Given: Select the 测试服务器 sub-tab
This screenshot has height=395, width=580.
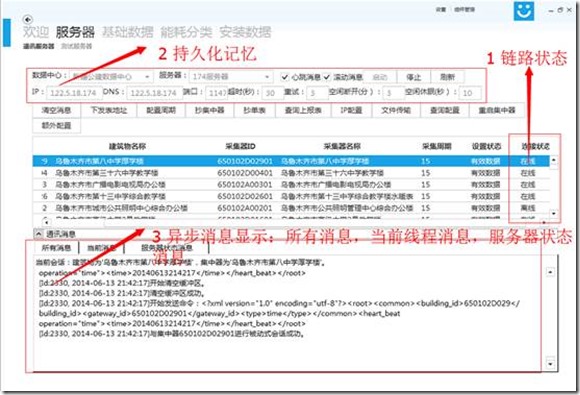Looking at the screenshot, I should coord(77,46).
